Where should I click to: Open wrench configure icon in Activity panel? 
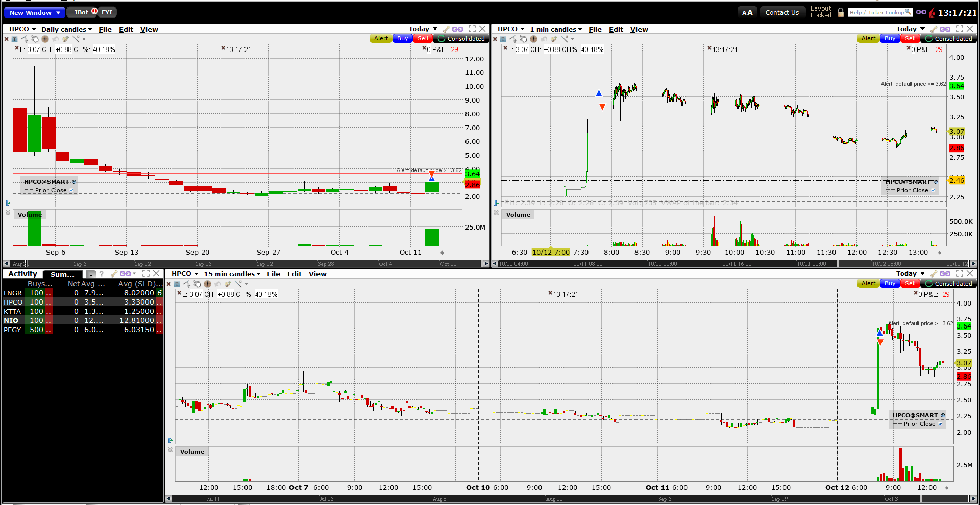(x=114, y=274)
